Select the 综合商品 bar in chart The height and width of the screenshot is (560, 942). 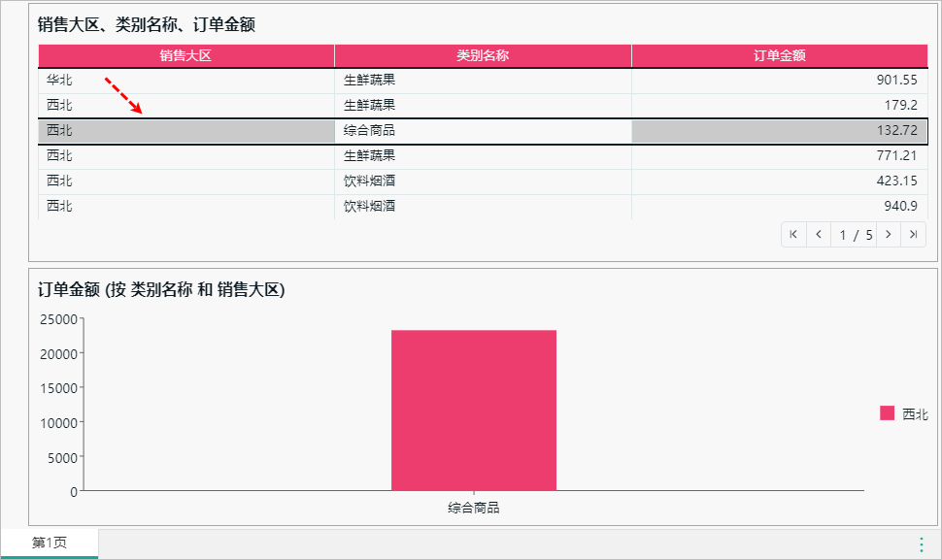tap(473, 410)
